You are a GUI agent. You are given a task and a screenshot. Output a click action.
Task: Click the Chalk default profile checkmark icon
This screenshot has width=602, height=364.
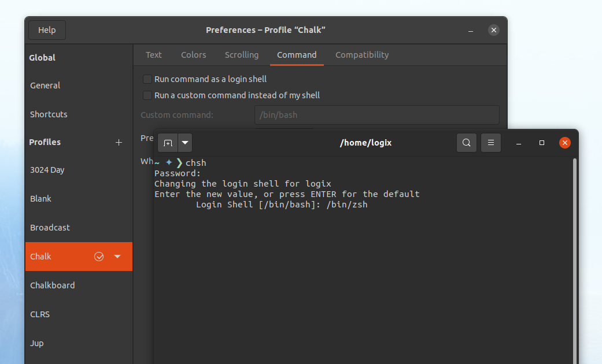click(x=99, y=257)
